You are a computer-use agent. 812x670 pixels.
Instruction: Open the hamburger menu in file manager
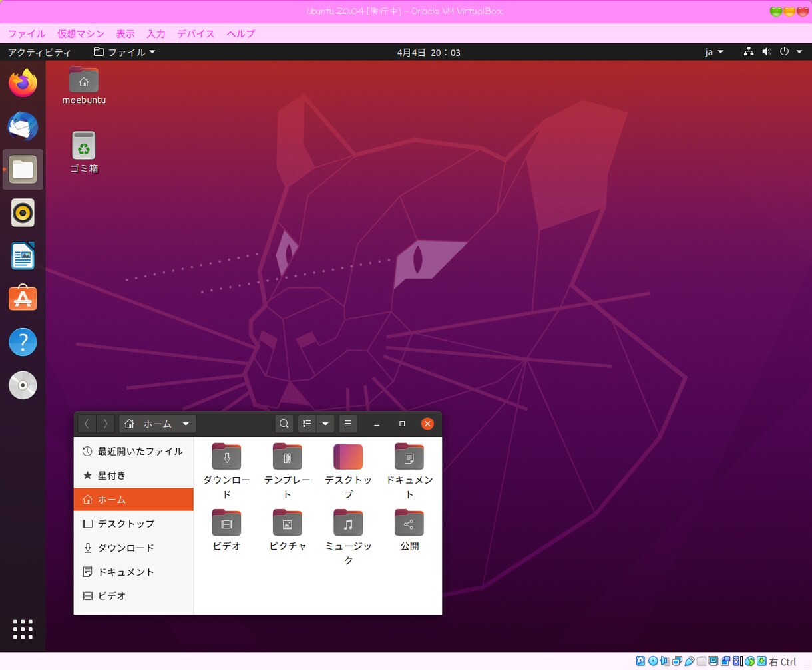[x=348, y=424]
